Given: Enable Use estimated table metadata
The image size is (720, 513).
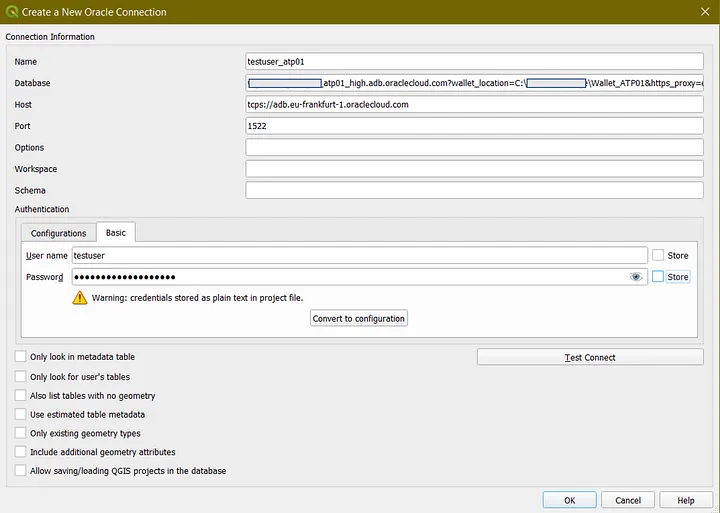Looking at the screenshot, I should tap(20, 414).
